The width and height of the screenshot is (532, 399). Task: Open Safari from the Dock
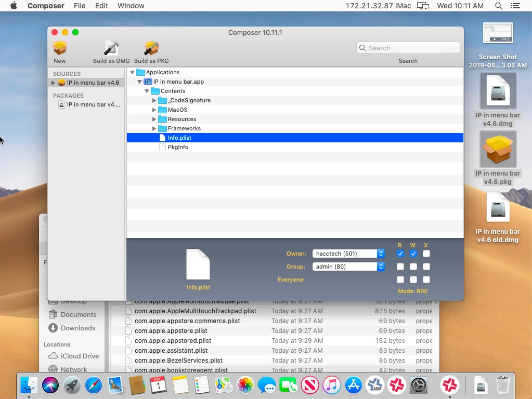coord(94,385)
